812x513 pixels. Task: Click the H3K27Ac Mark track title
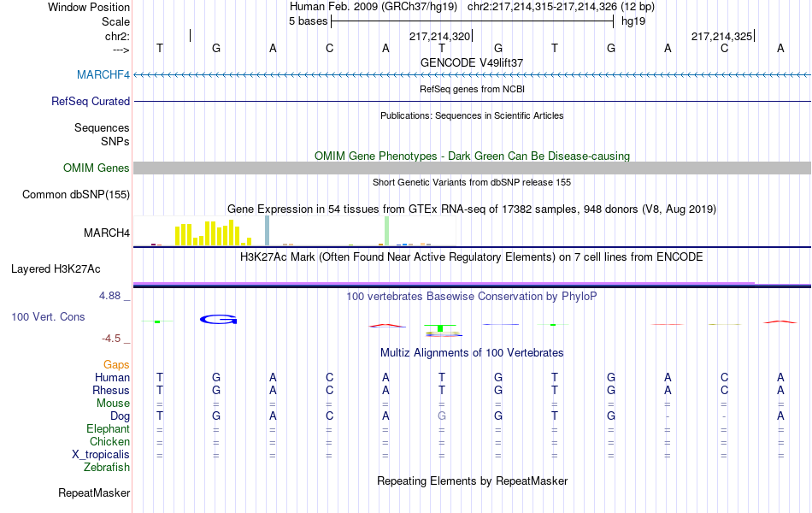pos(472,257)
